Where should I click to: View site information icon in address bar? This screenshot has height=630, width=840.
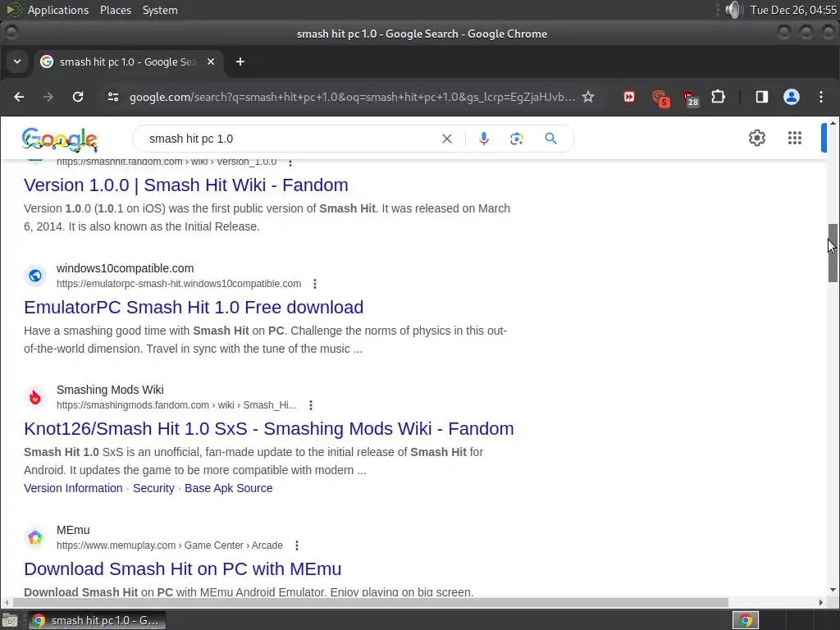113,97
